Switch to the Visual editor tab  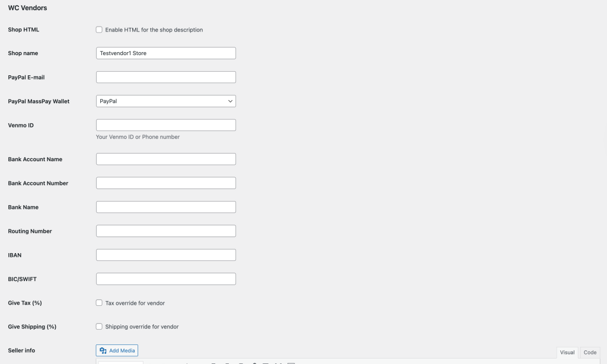[x=567, y=352]
